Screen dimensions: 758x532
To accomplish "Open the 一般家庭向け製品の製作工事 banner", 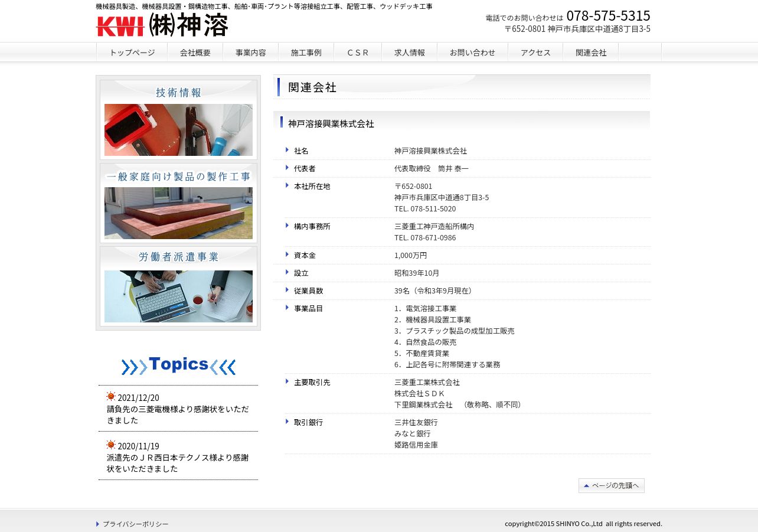I will click(x=178, y=203).
